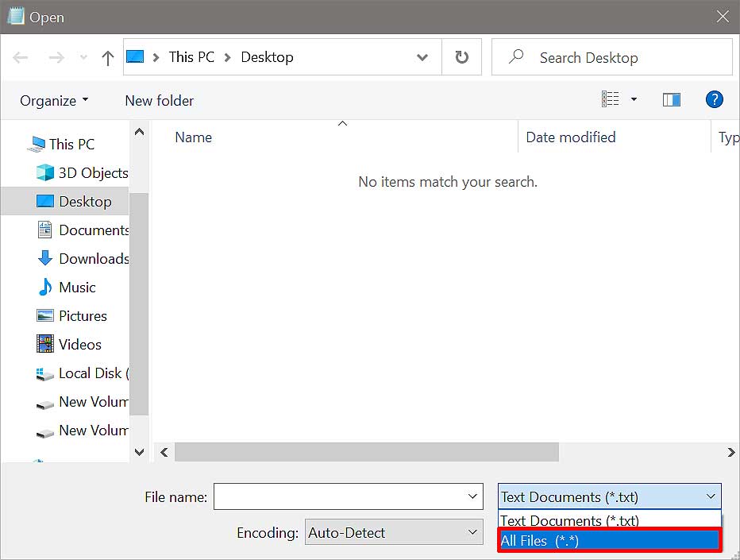
Task: Click the horizontal scrollbar right arrow
Action: click(x=730, y=452)
